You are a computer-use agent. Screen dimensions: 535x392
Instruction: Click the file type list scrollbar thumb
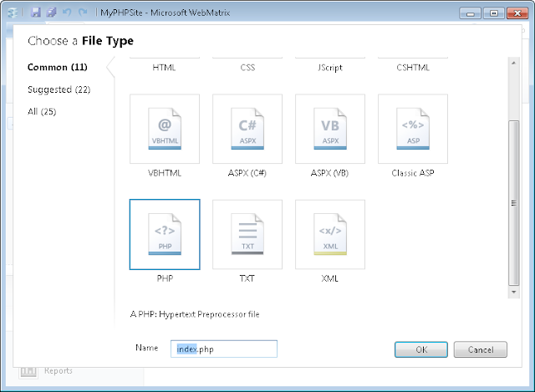tap(513, 203)
